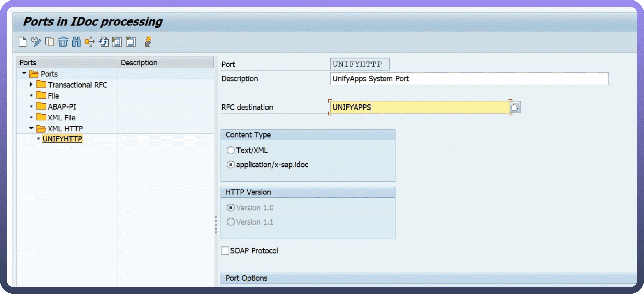644x294 pixels.
Task: Click the Delete trash can icon
Action: (x=63, y=42)
